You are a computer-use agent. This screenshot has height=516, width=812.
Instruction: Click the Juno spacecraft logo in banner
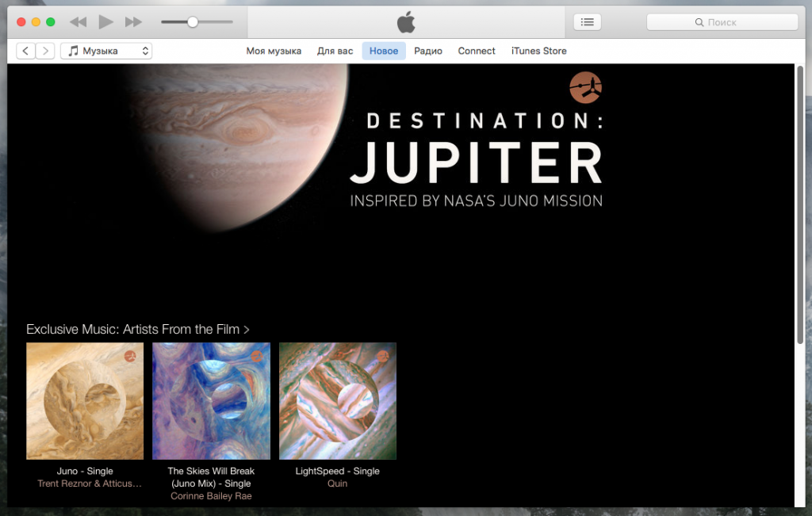[586, 87]
